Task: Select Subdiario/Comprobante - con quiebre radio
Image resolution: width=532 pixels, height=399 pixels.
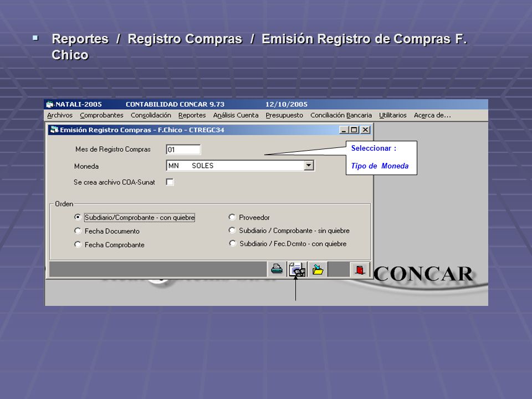Action: 78,217
